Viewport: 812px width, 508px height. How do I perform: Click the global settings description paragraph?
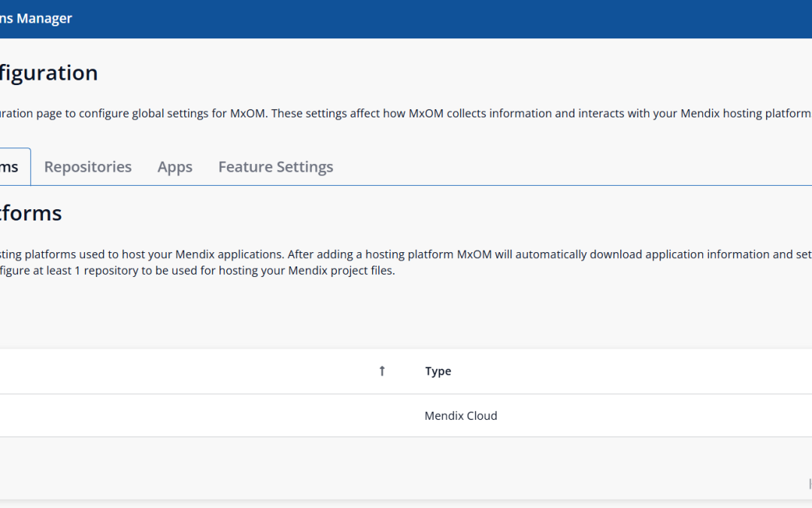pos(406,114)
